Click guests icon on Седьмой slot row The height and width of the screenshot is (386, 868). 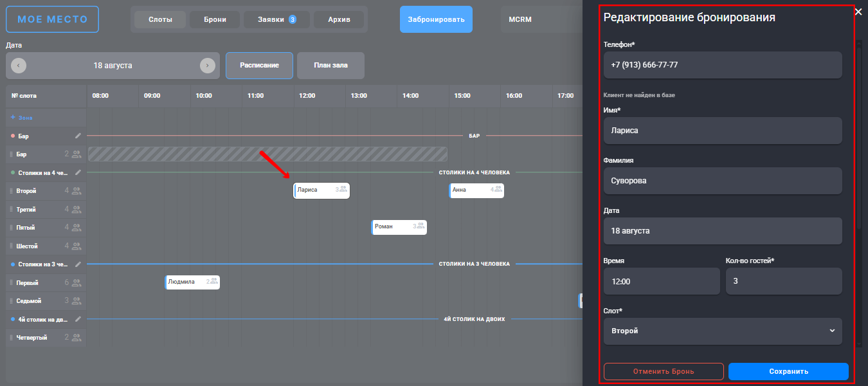click(77, 300)
